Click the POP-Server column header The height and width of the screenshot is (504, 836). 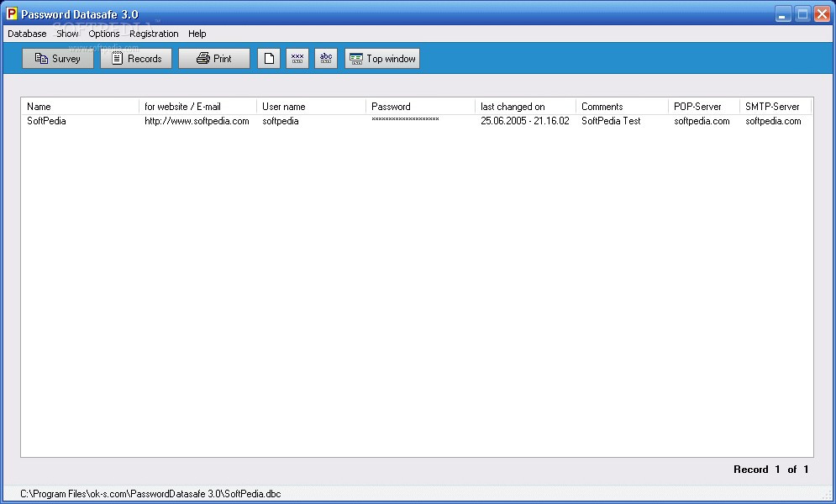pos(704,107)
